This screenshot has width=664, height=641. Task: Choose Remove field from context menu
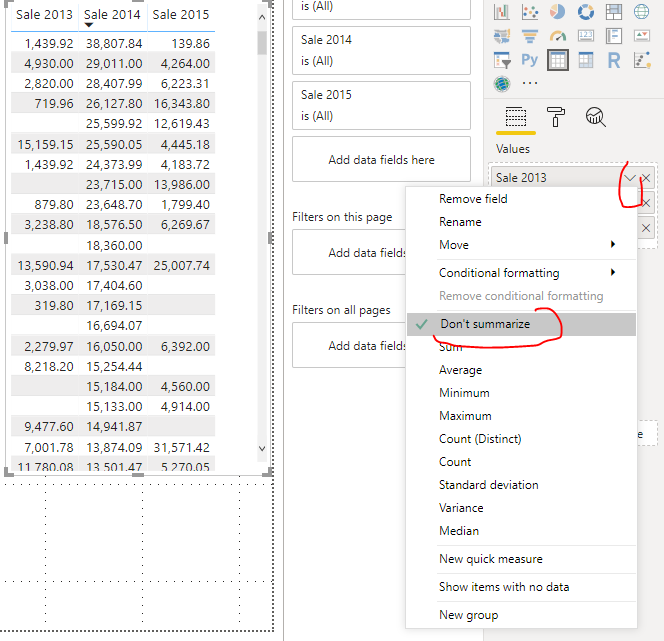point(521,199)
